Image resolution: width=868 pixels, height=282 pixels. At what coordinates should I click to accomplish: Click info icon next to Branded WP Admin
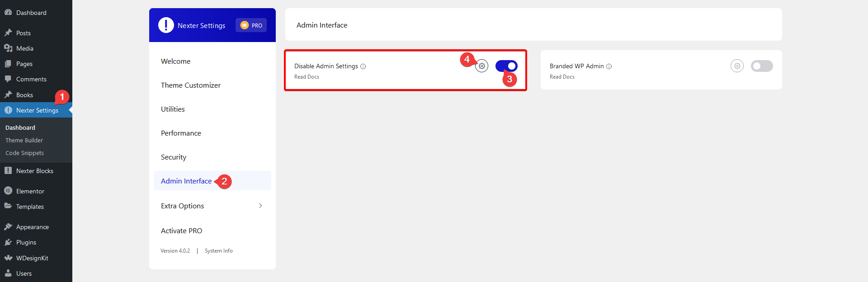click(609, 66)
